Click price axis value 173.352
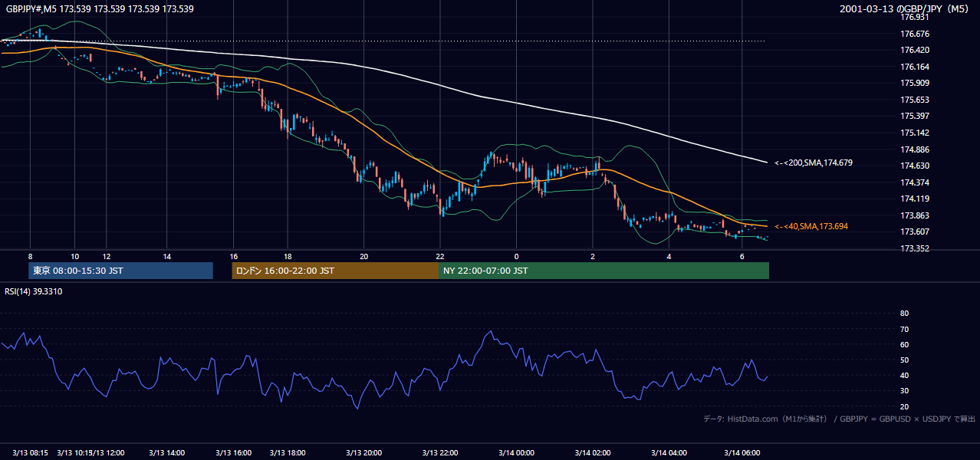 click(915, 248)
